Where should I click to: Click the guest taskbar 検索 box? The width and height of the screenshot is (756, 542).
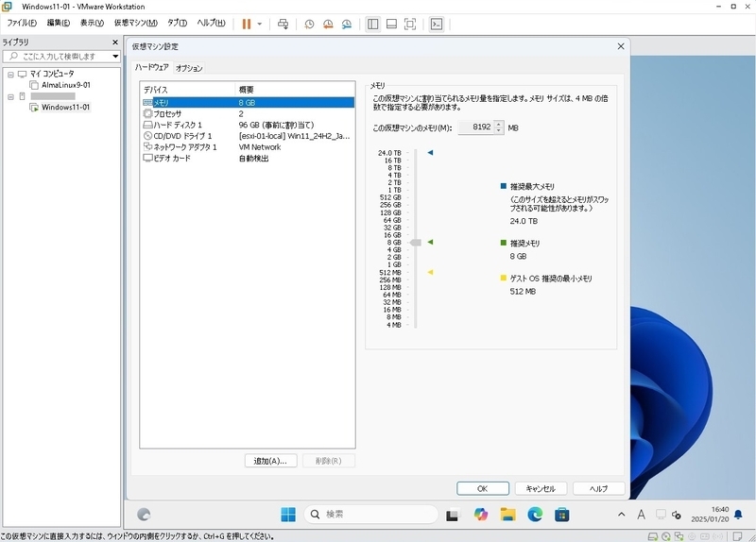(370, 515)
